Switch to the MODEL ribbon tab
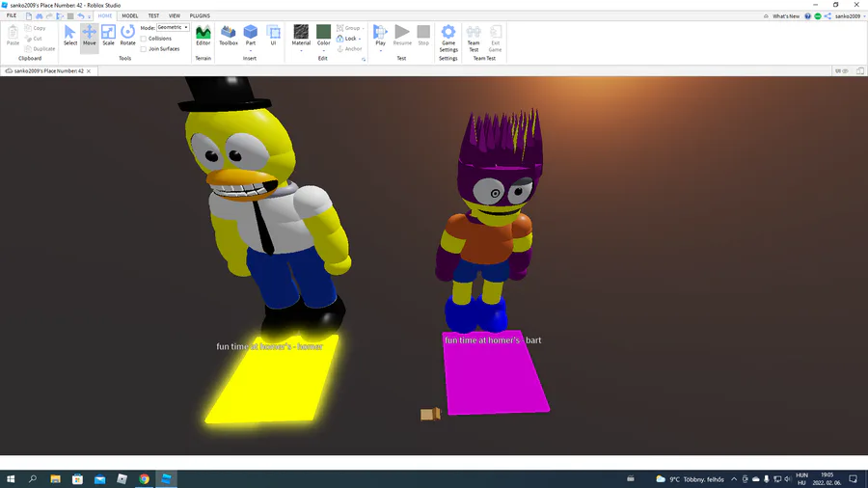Screen dimensions: 868x488 [x=129, y=16]
